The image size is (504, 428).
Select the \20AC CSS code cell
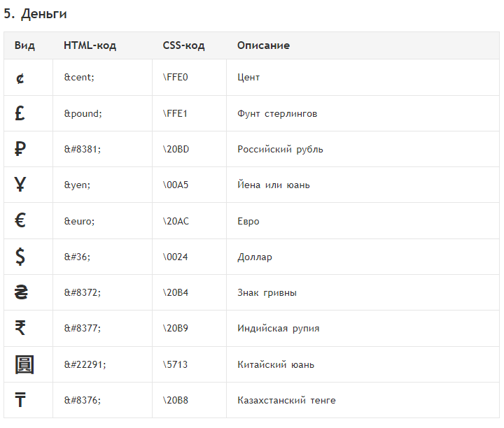coord(176,221)
